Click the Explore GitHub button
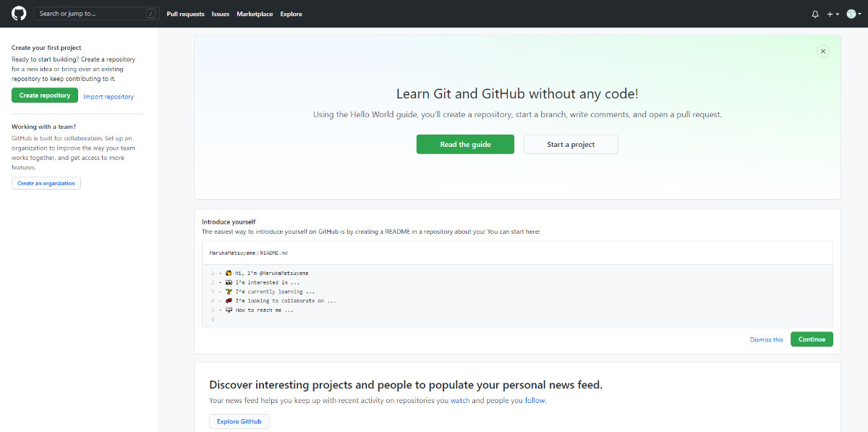 [x=239, y=421]
